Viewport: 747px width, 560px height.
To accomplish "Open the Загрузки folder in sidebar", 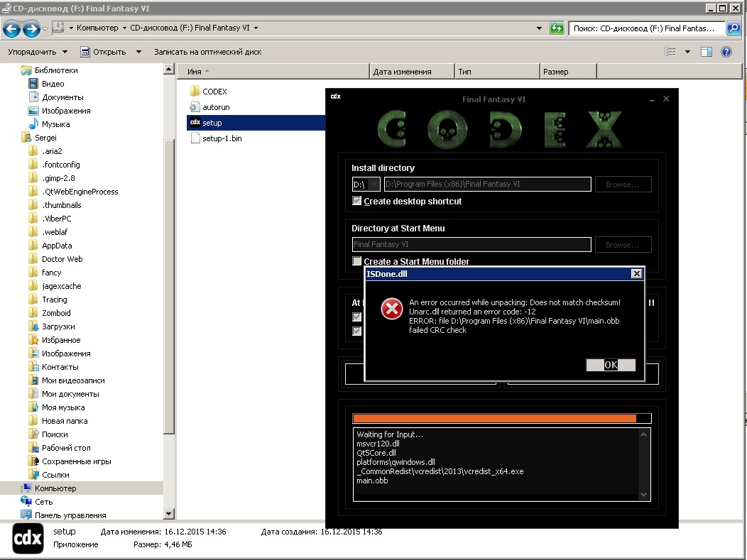I will click(58, 326).
